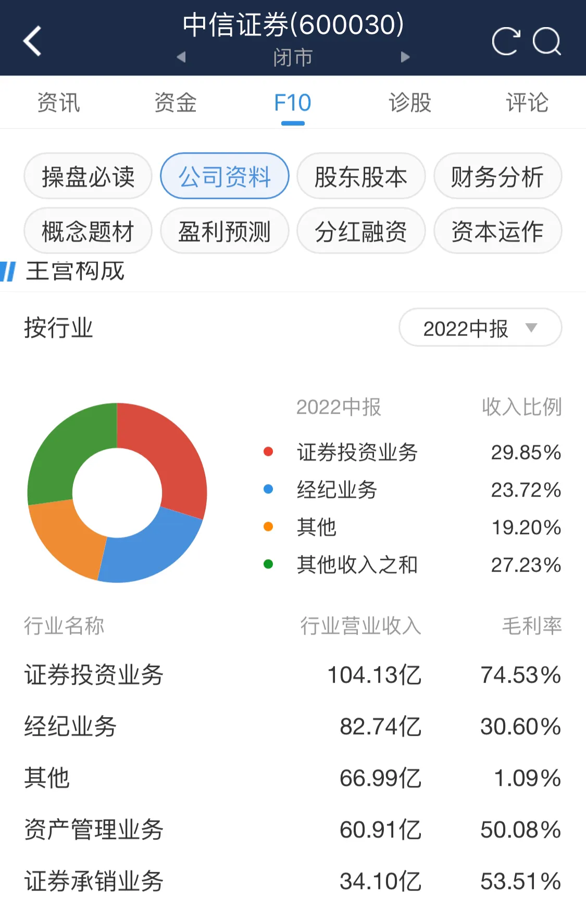
Task: Tap the 收入比例 legend header
Action: coord(521,407)
